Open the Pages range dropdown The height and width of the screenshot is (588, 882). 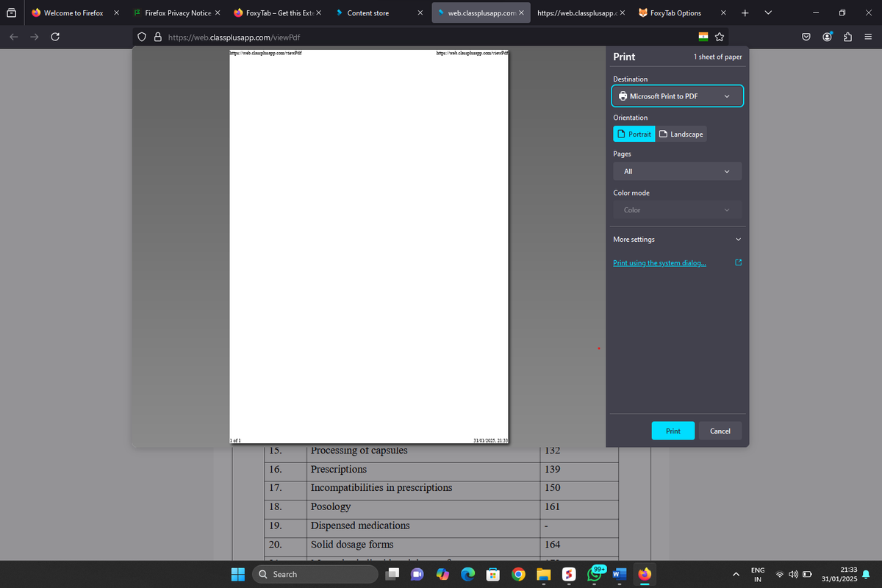click(678, 171)
